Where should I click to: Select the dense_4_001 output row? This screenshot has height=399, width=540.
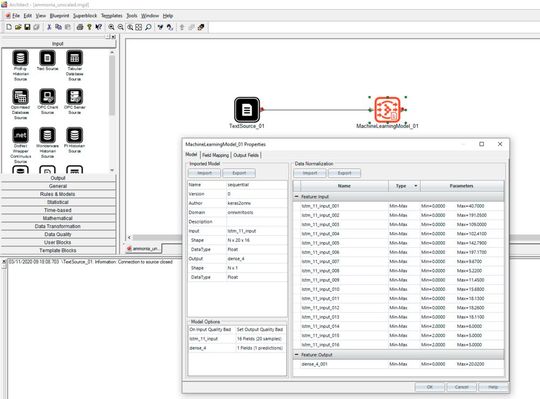[399, 364]
